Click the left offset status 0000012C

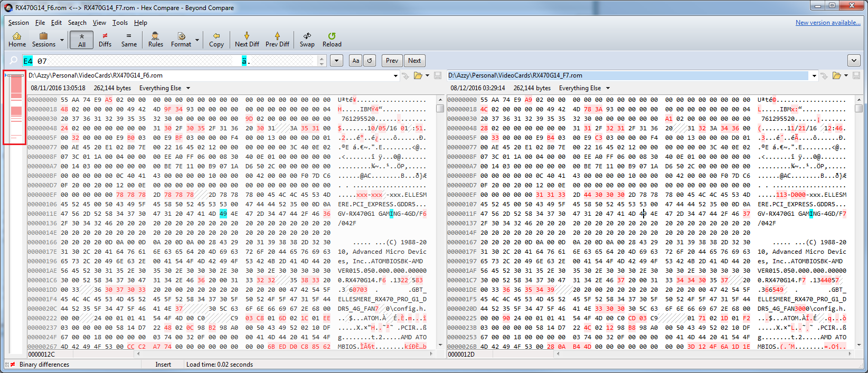(x=42, y=355)
